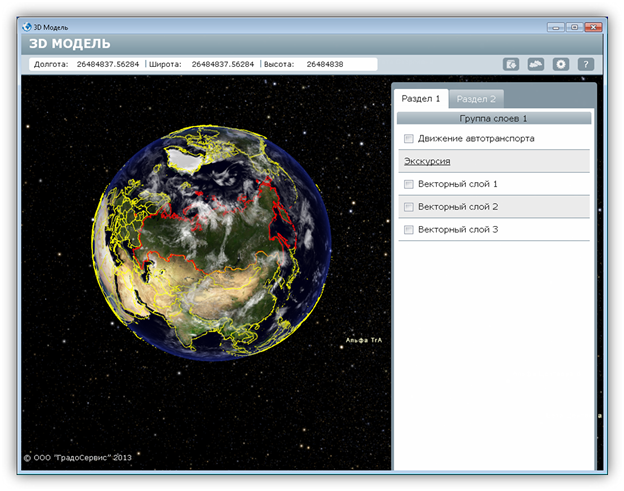This screenshot has width=624, height=491.
Task: Check the Векторный слой 2 layer
Action: [x=408, y=207]
